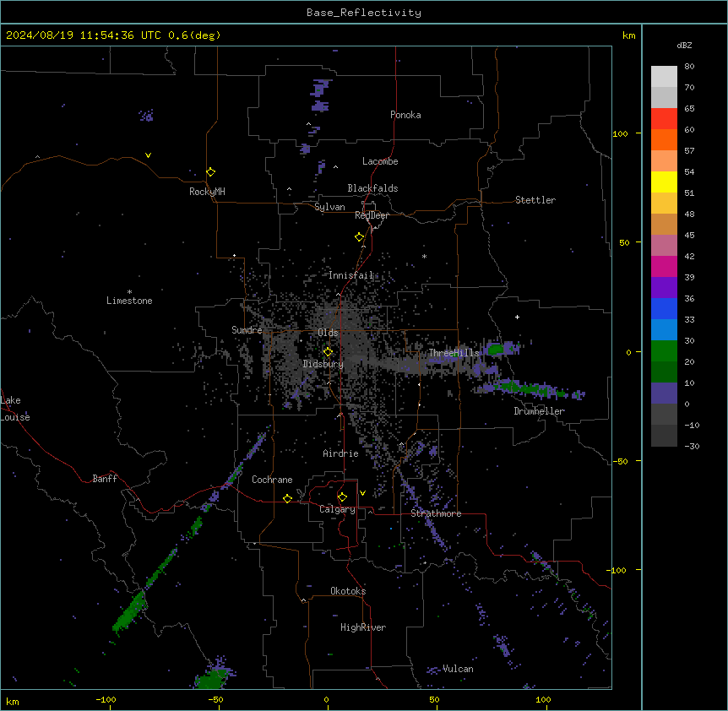Image resolution: width=728 pixels, height=711 pixels.
Task: Click the RedDeer city label
Action: coord(372,215)
